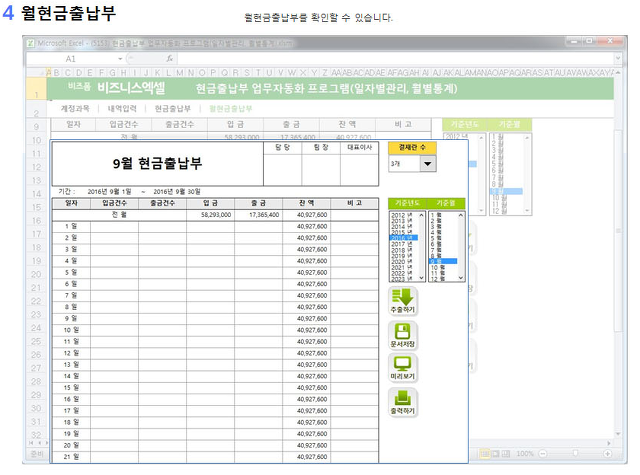Viewport: 640px width, 475px height.
Task: Open the 계정과목 tab
Action: 75,108
